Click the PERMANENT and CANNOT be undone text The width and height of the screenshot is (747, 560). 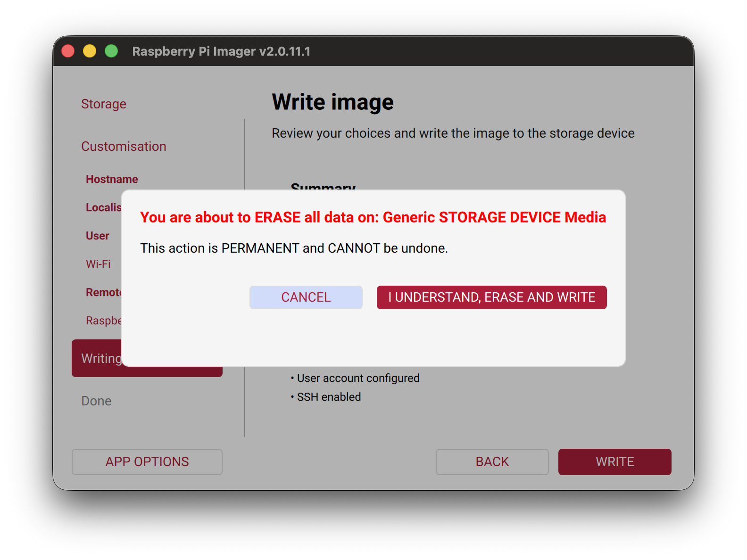[x=294, y=248]
